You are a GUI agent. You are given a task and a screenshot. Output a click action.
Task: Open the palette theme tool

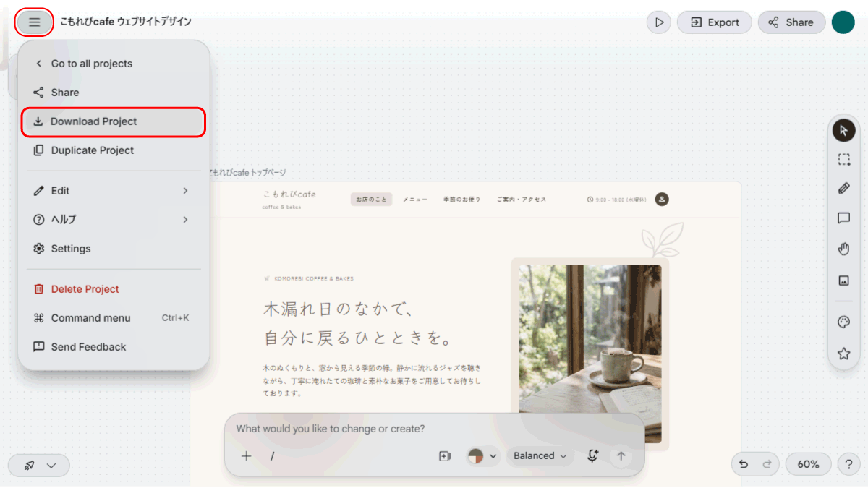(843, 322)
